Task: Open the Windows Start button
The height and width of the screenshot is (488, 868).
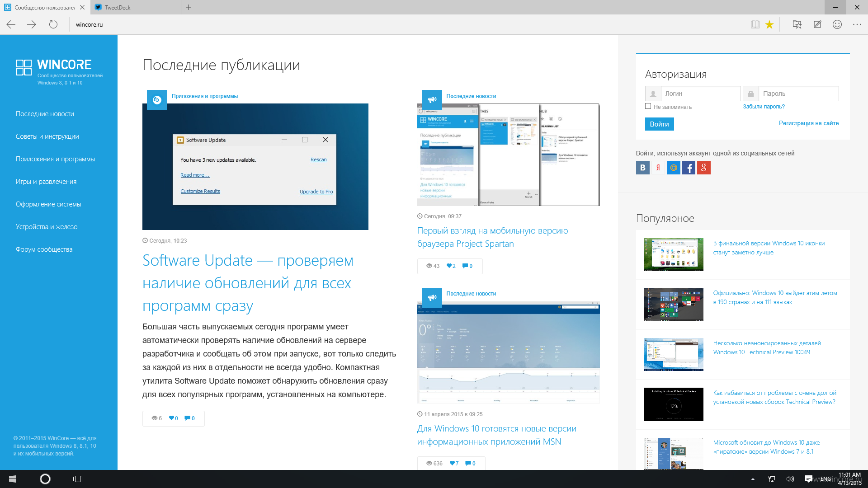Action: pos(13,479)
